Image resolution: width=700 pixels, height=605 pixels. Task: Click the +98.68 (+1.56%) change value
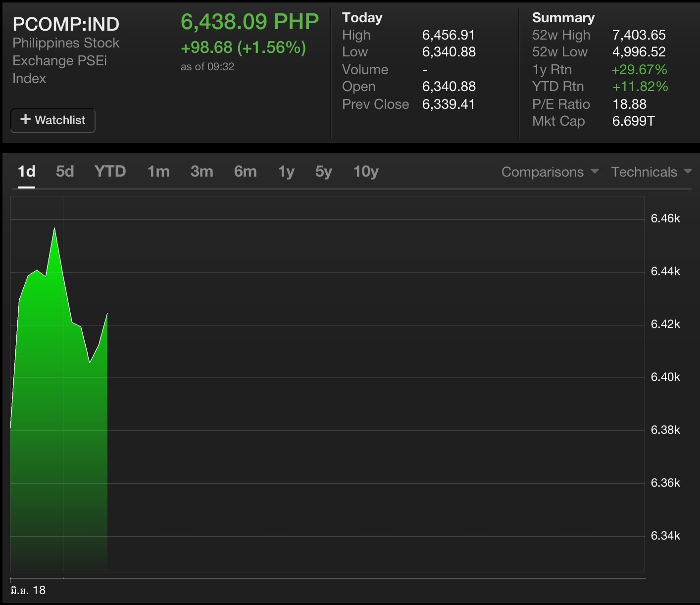pos(244,47)
